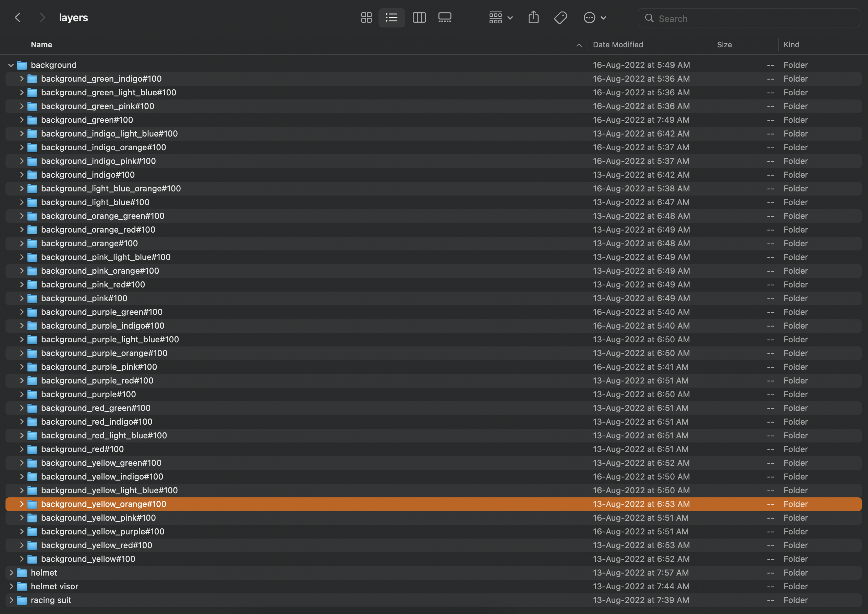868x614 pixels.
Task: Go forward with the right arrow button
Action: [42, 17]
